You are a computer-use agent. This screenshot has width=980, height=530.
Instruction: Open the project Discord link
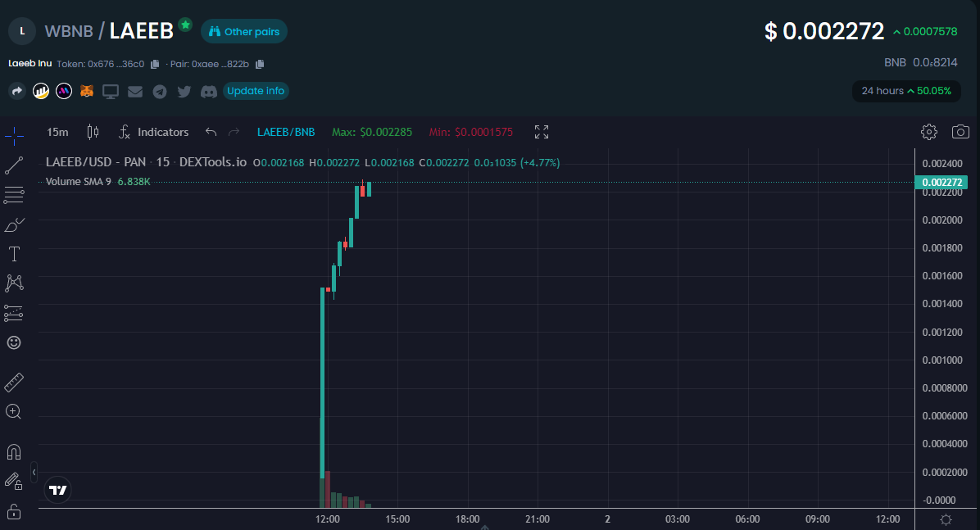point(209,92)
